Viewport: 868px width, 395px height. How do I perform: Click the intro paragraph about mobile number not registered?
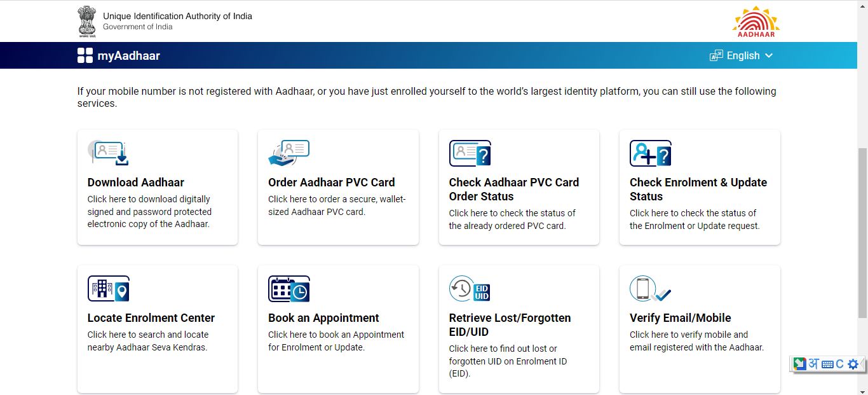(x=426, y=97)
